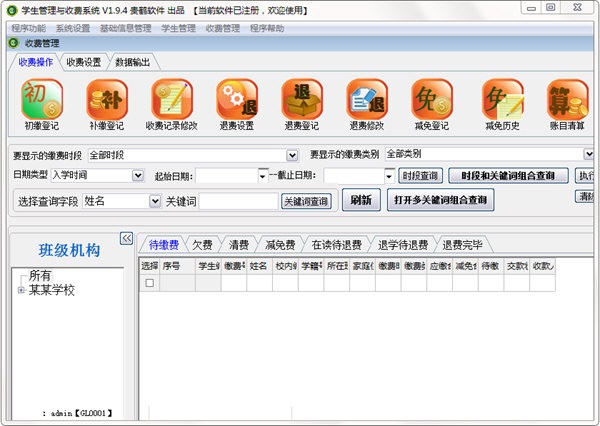Select the 清费 tab

click(x=239, y=245)
